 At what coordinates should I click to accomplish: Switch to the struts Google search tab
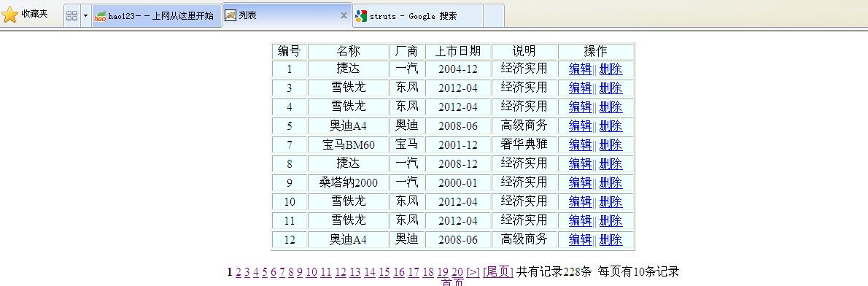pyautogui.click(x=418, y=16)
